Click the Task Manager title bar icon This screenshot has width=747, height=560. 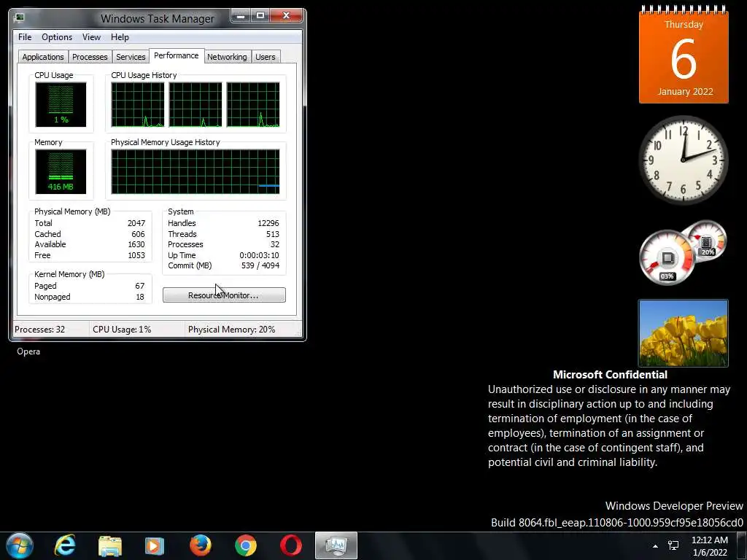coord(20,17)
